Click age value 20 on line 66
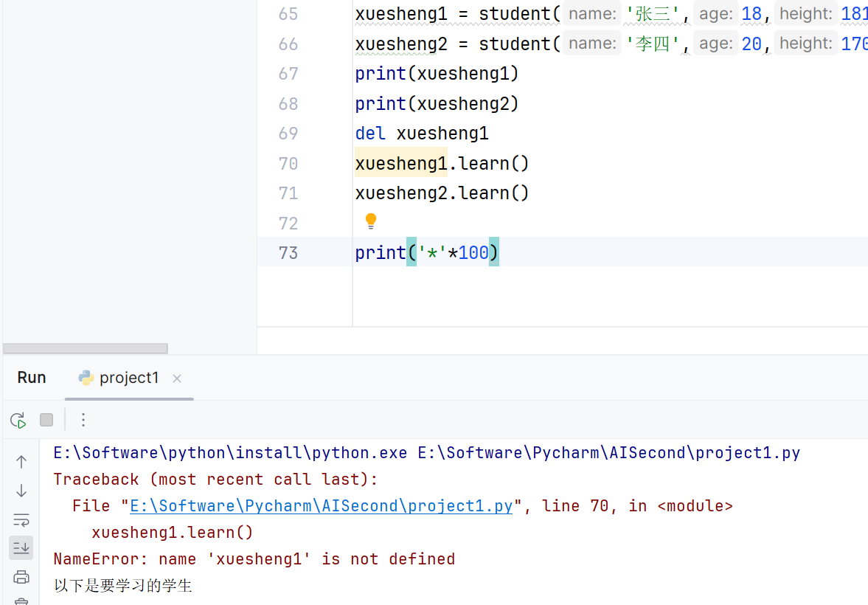 [751, 44]
